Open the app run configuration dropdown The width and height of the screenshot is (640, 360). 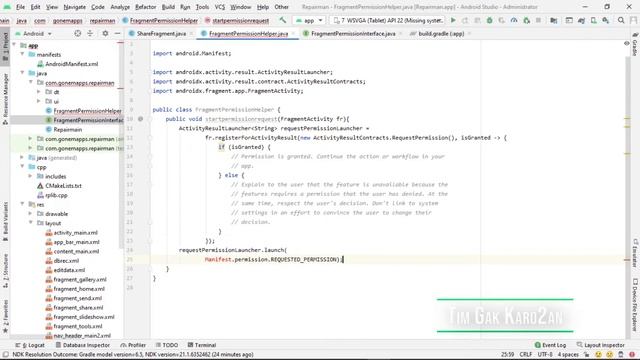click(309, 20)
